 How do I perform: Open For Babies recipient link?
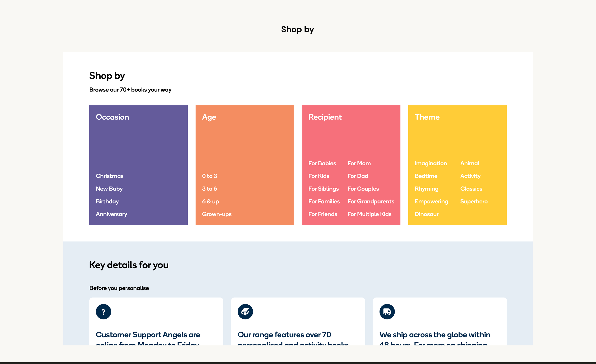(x=322, y=163)
